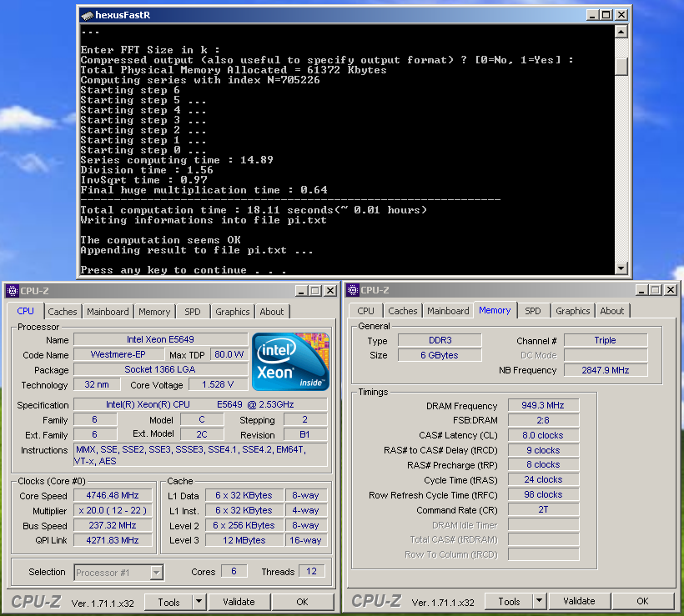This screenshot has height=616, width=684.
Task: Expand Tools dropdown arrow in left CPU-Z
Action: [x=199, y=602]
